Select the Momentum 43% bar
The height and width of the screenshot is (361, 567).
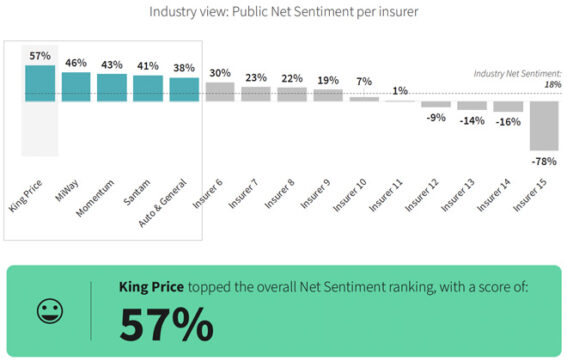tap(112, 88)
